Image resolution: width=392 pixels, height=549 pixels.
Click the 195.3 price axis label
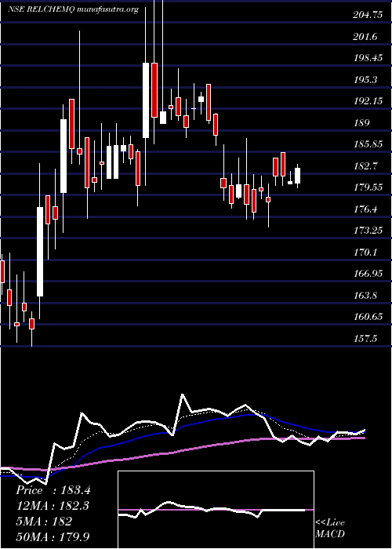pos(365,80)
